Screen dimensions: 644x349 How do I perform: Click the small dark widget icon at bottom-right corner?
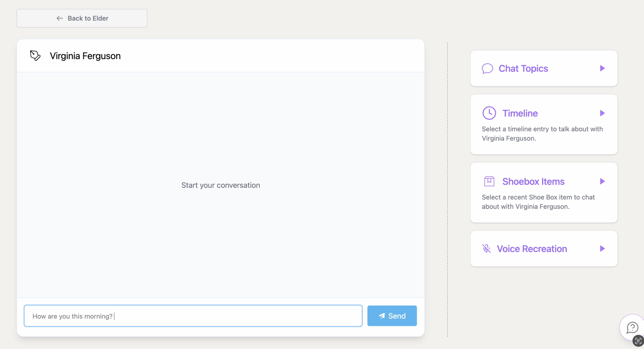638,341
